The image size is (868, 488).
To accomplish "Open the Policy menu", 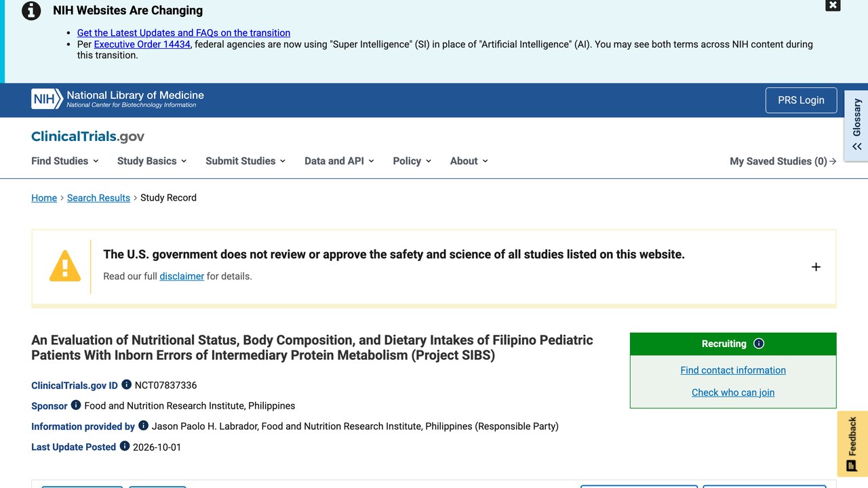I will [x=412, y=161].
